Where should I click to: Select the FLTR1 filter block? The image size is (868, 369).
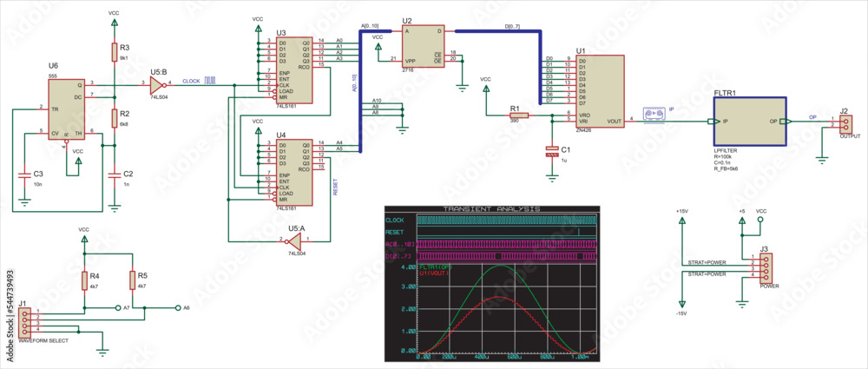pyautogui.click(x=748, y=122)
